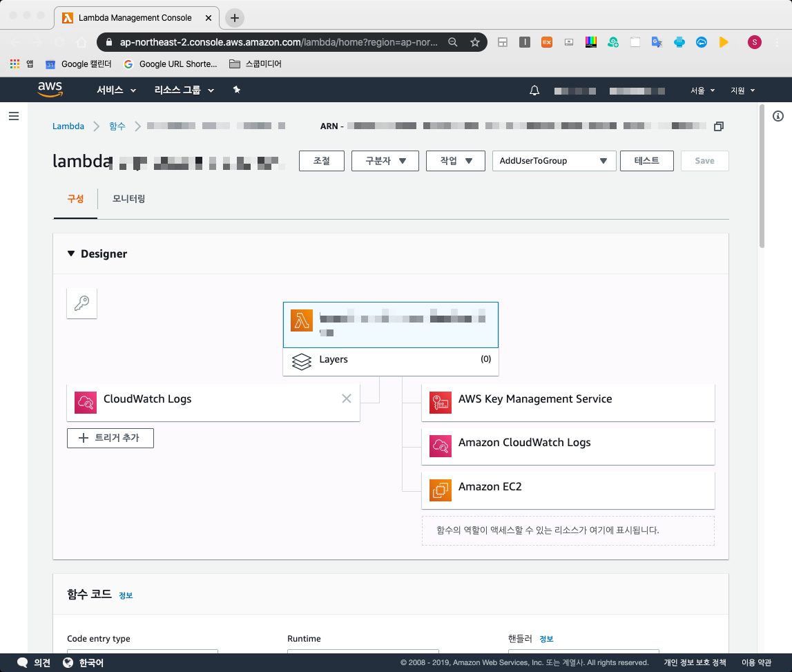792x672 pixels.
Task: Expand the 리소스 그룹 menu
Action: 184,90
